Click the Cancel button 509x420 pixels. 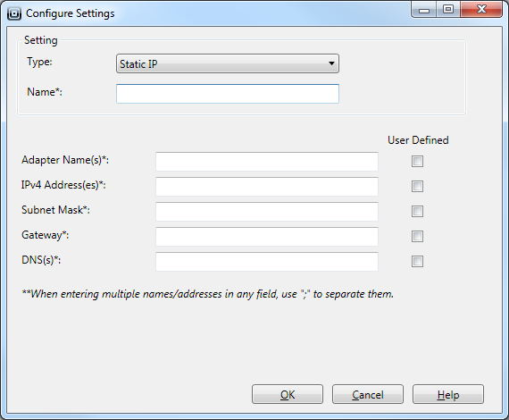point(368,394)
